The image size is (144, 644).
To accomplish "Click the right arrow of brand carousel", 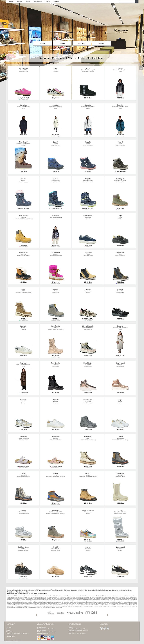I will tap(108, 615).
